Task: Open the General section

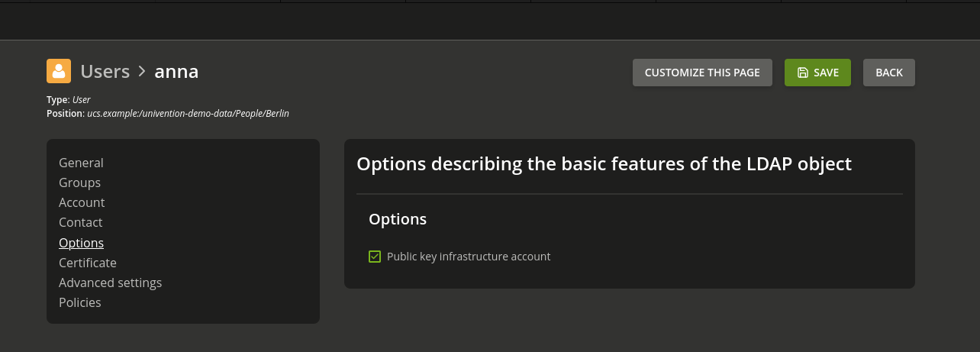Action: [x=81, y=163]
